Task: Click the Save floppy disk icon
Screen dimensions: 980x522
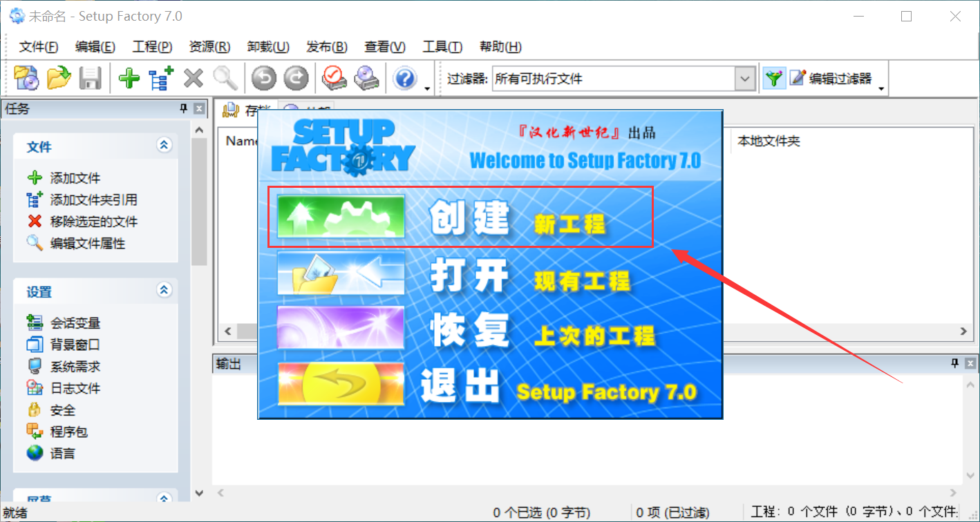Action: pyautogui.click(x=91, y=78)
